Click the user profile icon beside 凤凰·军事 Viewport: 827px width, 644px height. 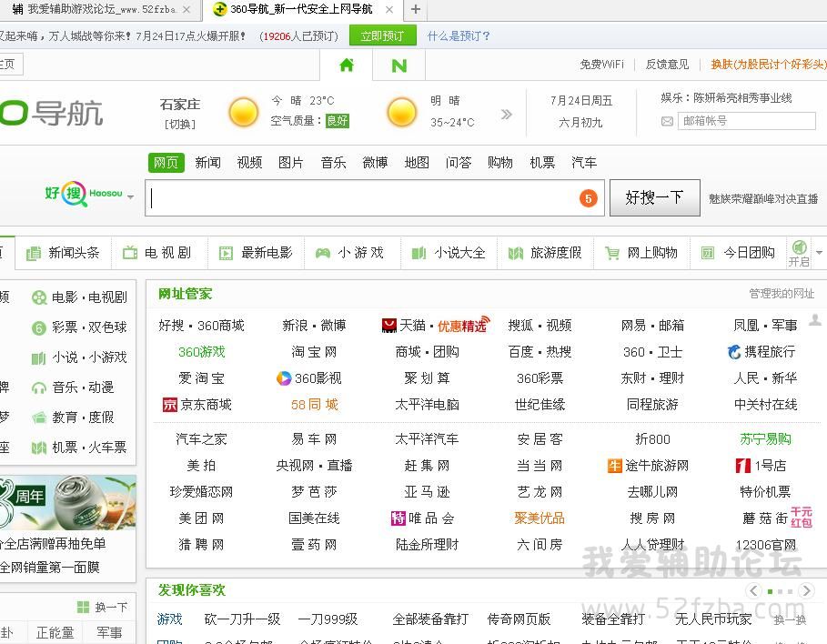(x=815, y=320)
